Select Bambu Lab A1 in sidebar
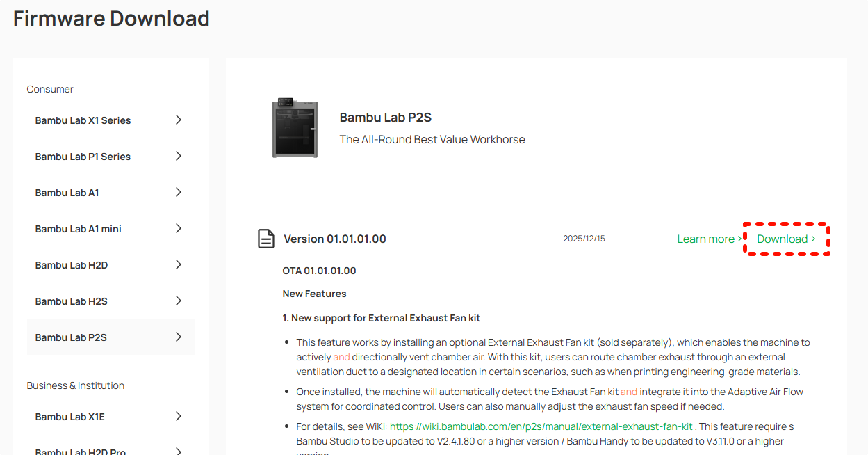The width and height of the screenshot is (868, 455). (111, 193)
